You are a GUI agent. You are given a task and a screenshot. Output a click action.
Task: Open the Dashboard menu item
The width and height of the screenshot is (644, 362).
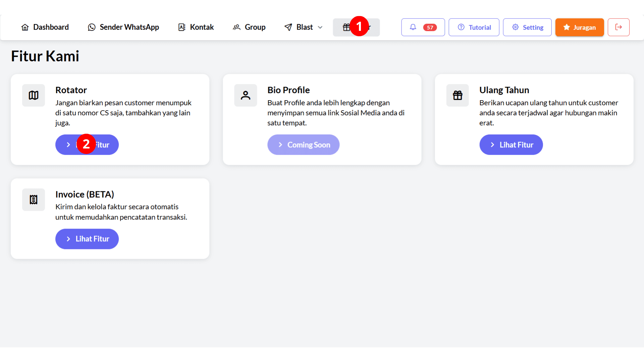click(x=45, y=27)
